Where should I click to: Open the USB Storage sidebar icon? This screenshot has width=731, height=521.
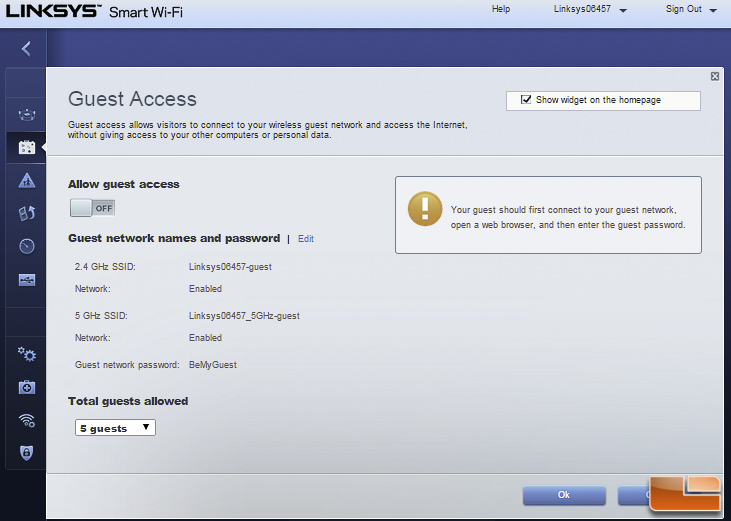tap(27, 280)
